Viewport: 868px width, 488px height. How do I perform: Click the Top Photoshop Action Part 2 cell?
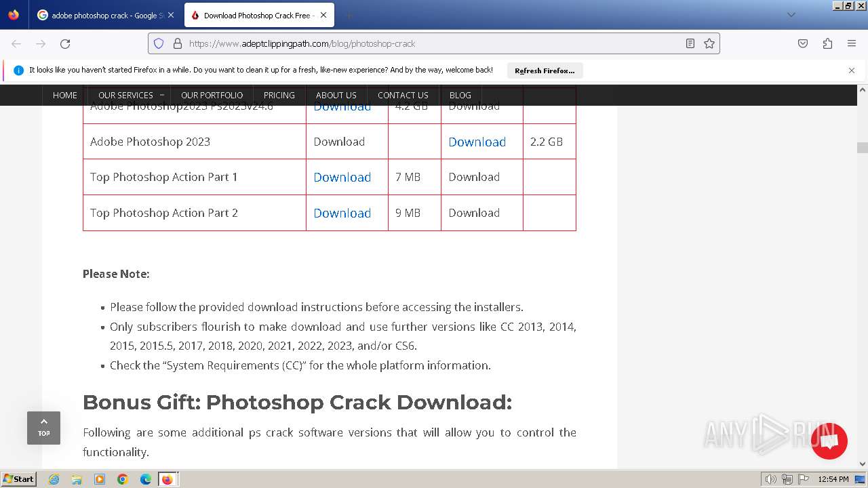[x=195, y=213]
